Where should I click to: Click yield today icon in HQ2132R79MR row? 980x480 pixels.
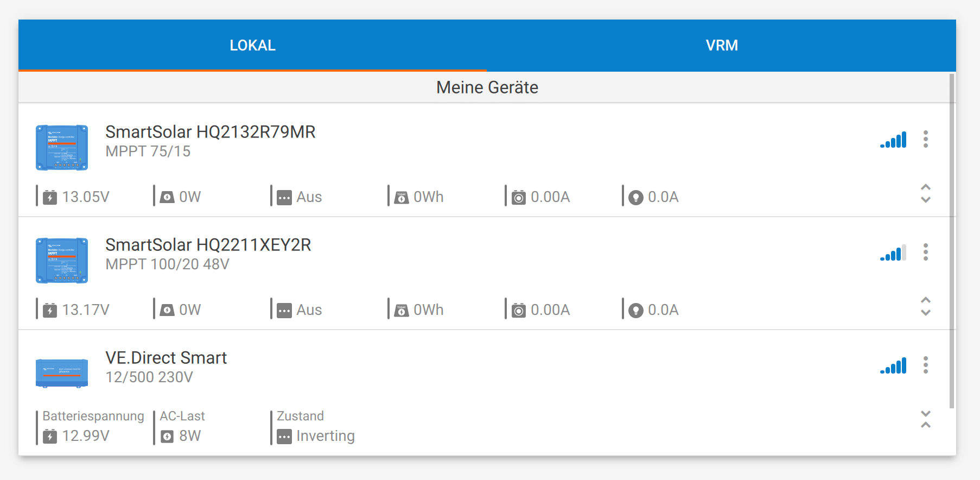pos(402,197)
